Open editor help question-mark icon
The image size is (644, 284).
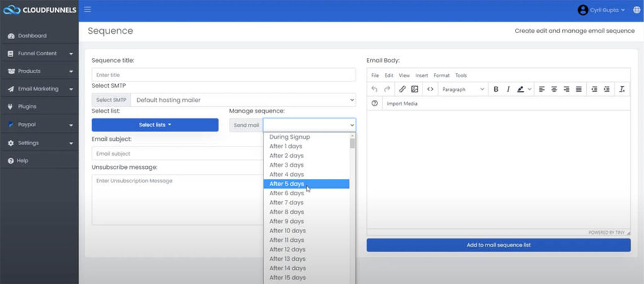tap(374, 104)
